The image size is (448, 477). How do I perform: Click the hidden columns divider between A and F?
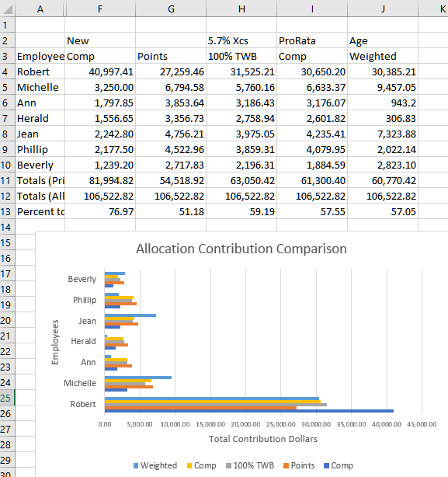(x=64, y=9)
